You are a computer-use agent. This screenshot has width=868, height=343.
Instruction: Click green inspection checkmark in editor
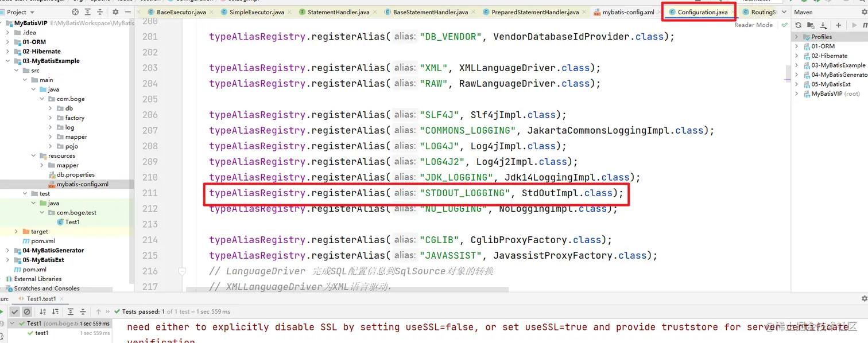[x=784, y=25]
